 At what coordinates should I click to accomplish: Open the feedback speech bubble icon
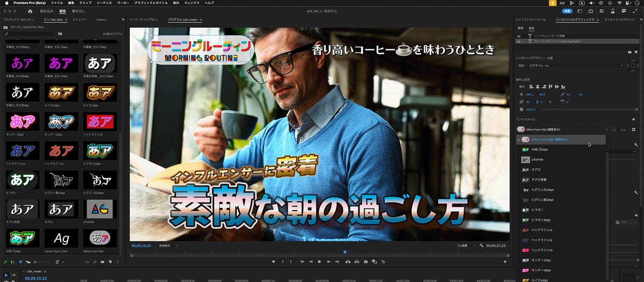coord(623,11)
